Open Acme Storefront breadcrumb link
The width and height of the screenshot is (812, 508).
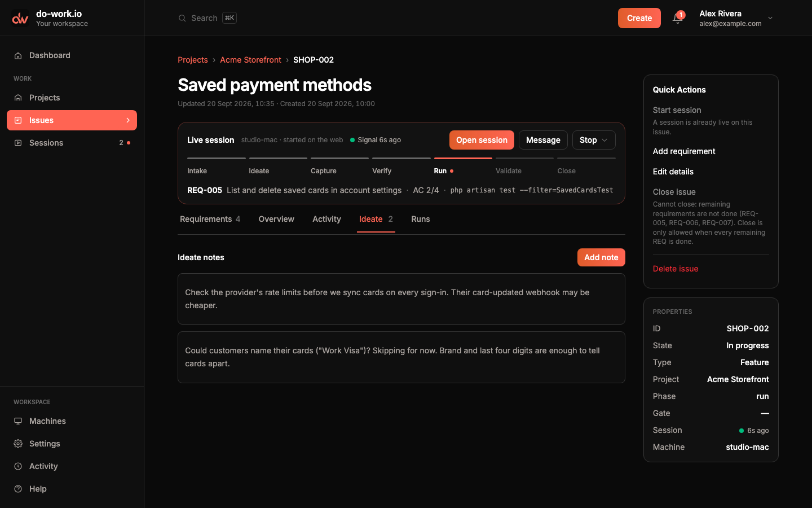250,60
